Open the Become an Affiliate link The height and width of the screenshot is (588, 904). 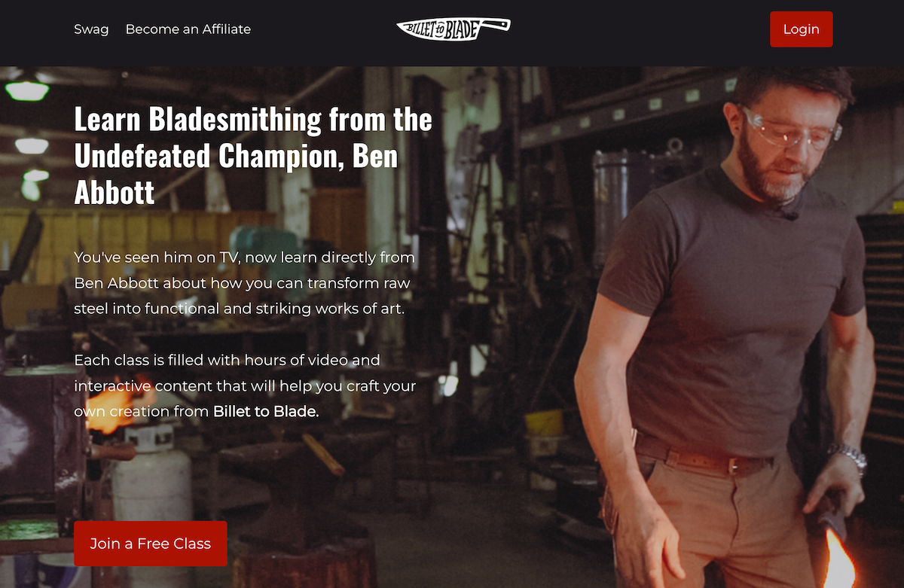[188, 29]
